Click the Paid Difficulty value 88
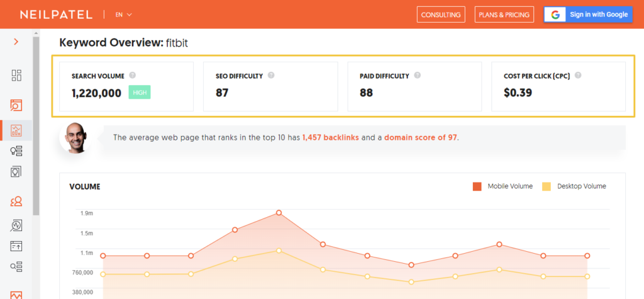The width and height of the screenshot is (644, 299). point(367,93)
